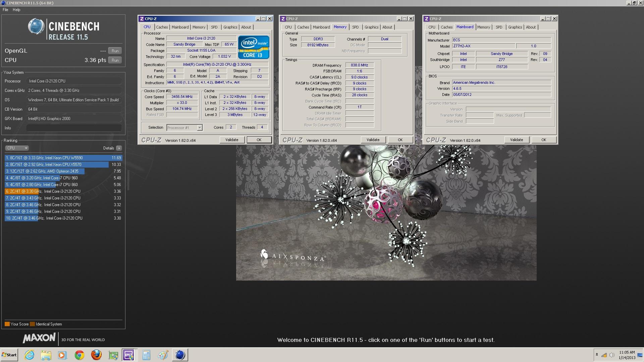The height and width of the screenshot is (362, 644).
Task: Open CPU tab in Memory CPU-Z window
Action: tap(288, 27)
